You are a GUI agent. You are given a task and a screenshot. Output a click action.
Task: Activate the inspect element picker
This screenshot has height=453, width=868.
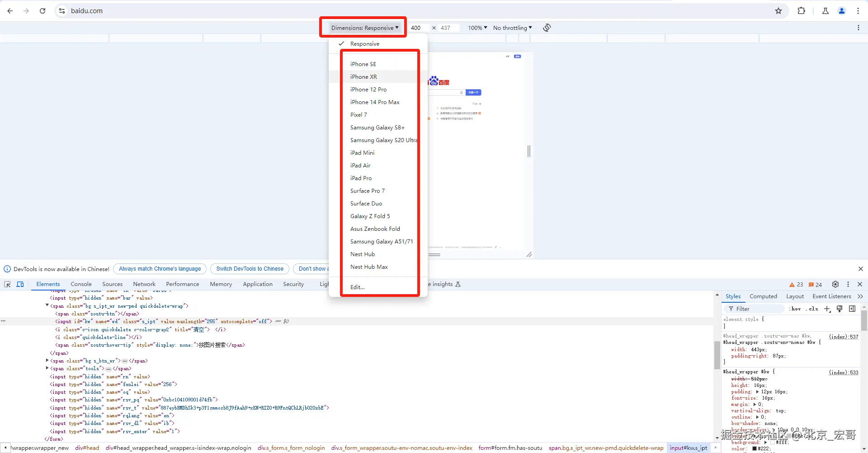click(x=7, y=284)
